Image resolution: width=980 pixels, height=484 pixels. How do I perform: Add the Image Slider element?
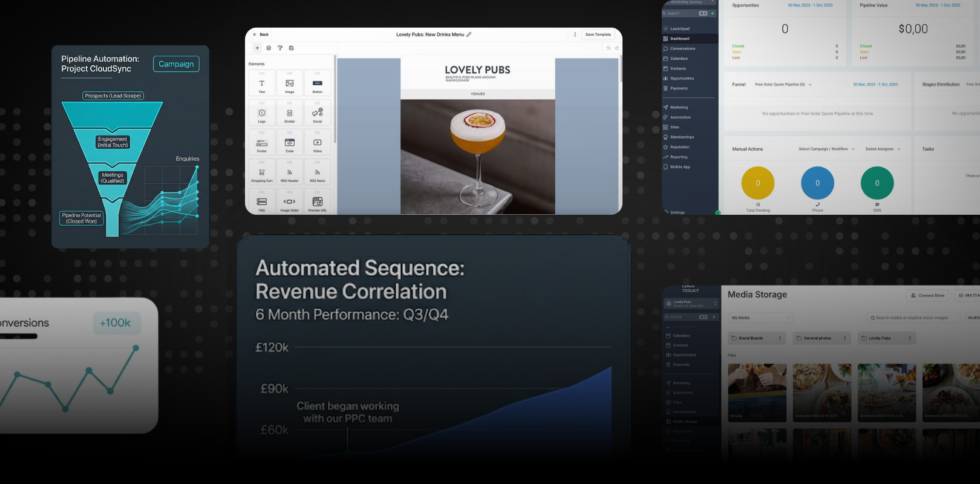[x=290, y=201]
